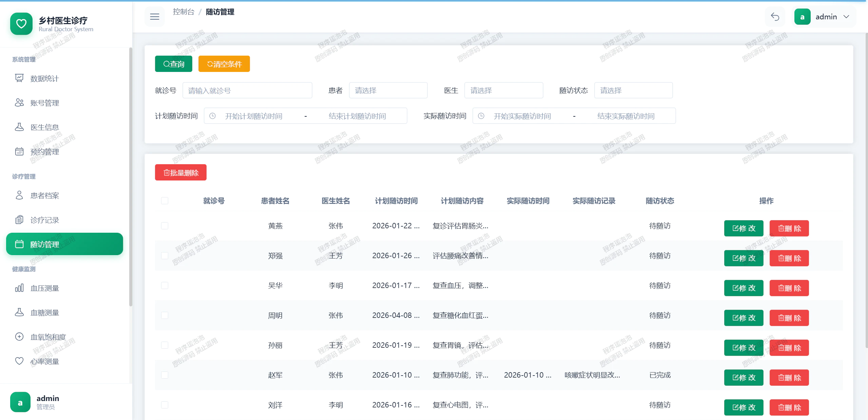Check the row checkbox for 黄燕
The height and width of the screenshot is (420, 868).
[165, 226]
